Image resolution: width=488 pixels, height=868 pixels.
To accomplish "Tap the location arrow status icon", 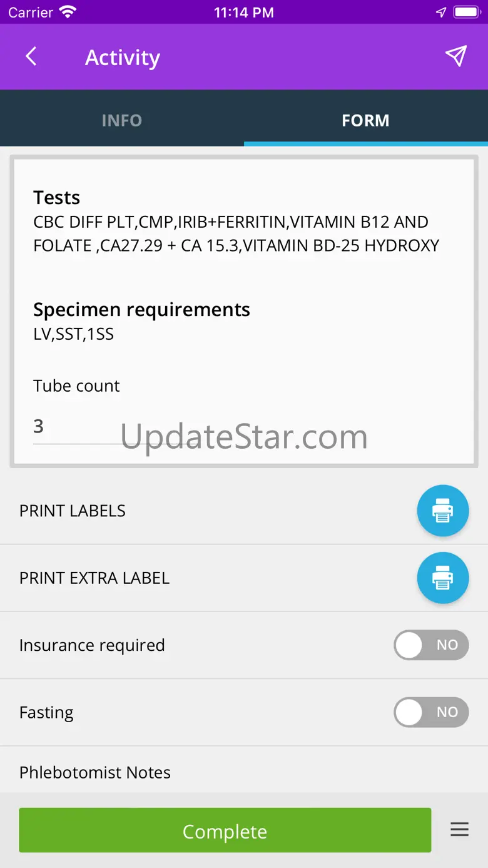I will click(441, 12).
